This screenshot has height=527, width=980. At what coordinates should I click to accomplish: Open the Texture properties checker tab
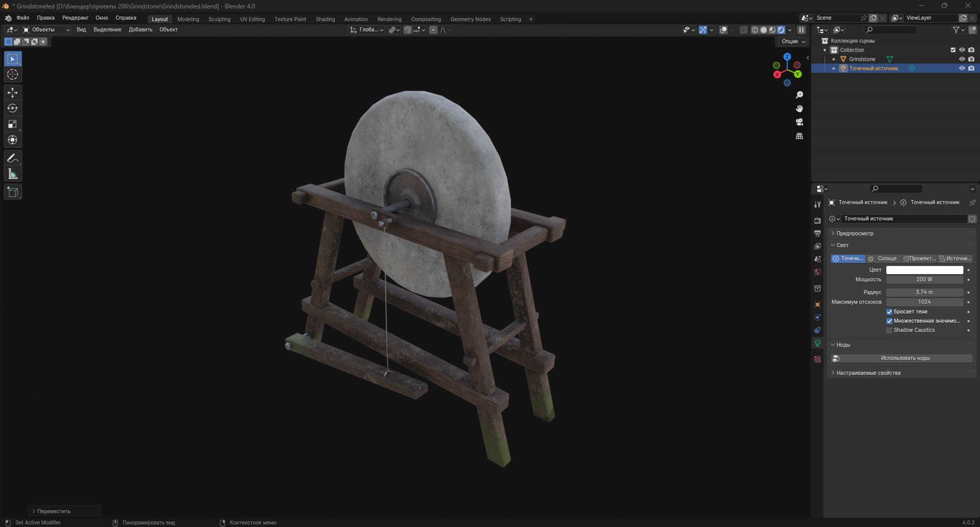coord(817,360)
